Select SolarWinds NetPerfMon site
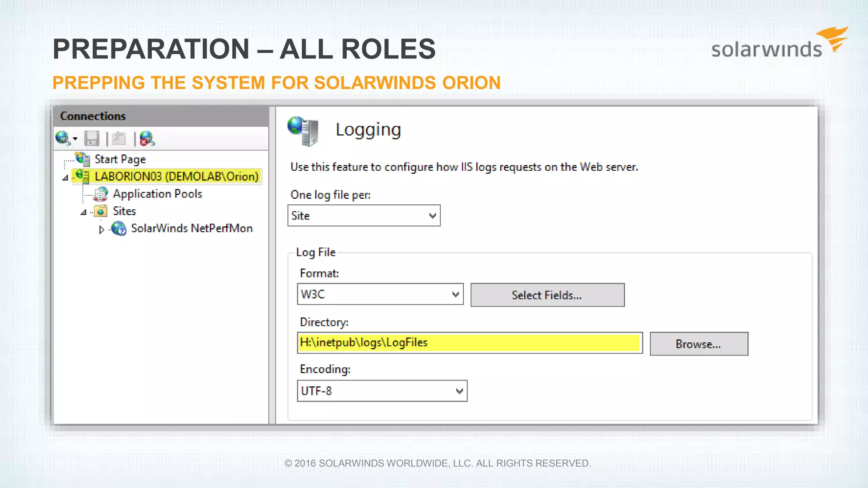Screen dimensions: 868x488 click(x=192, y=228)
